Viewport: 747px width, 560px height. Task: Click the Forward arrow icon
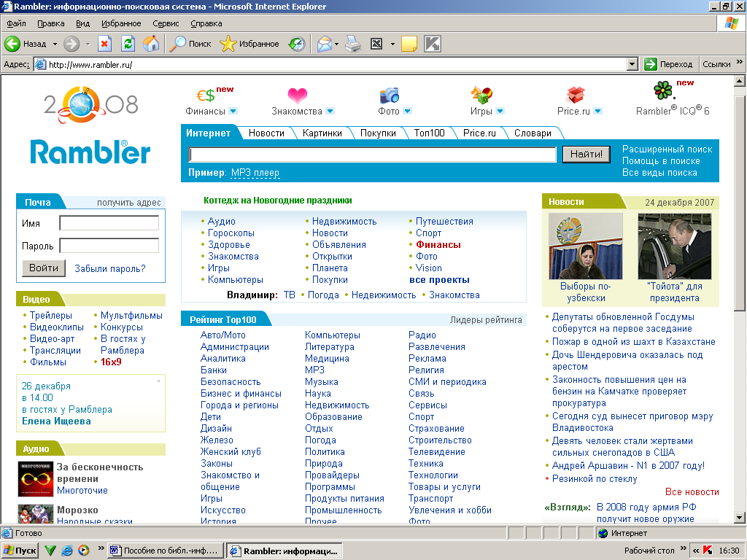coord(71,44)
